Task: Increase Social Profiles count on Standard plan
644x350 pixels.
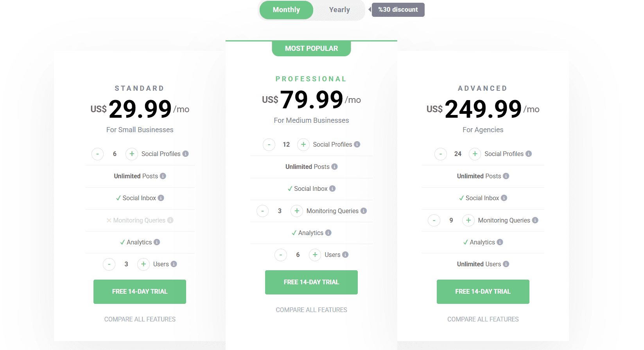Action: (x=131, y=154)
